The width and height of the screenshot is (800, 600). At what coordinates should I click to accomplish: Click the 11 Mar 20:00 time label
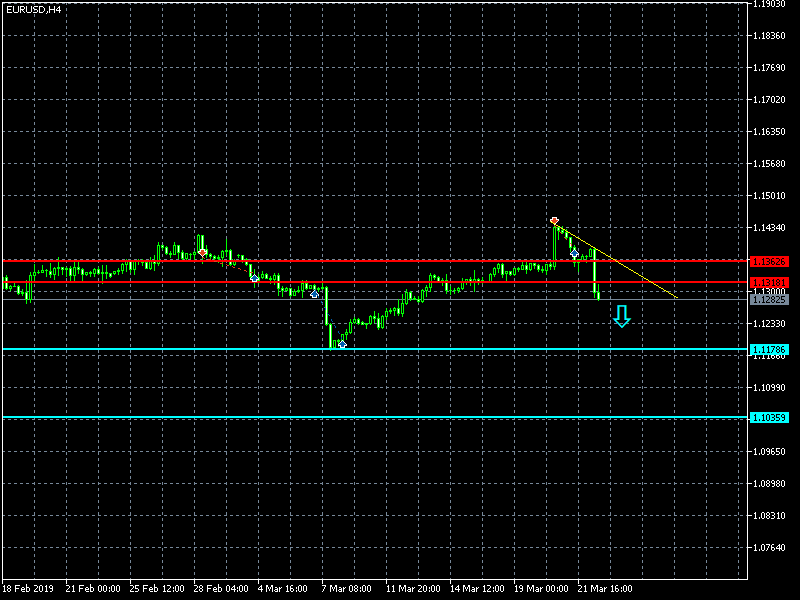click(x=413, y=589)
